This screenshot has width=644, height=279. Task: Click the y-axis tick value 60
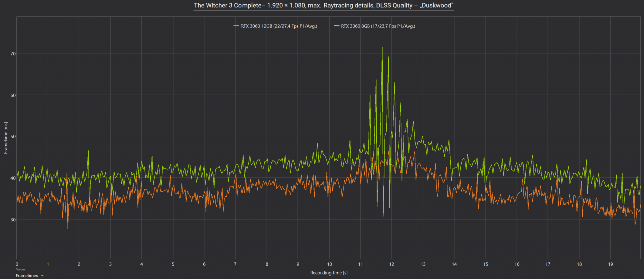[x=13, y=95]
